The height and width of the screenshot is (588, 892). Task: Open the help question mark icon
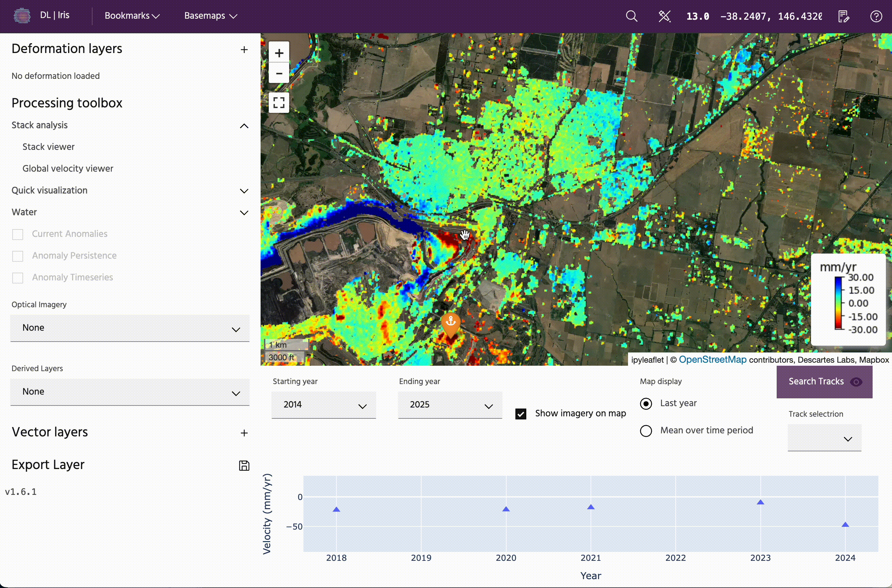[876, 16]
